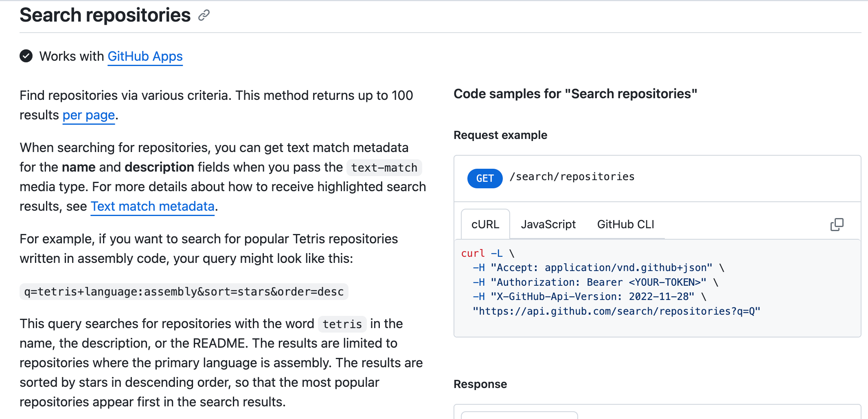Open the Text match metadata link
868x419 pixels.
(152, 206)
